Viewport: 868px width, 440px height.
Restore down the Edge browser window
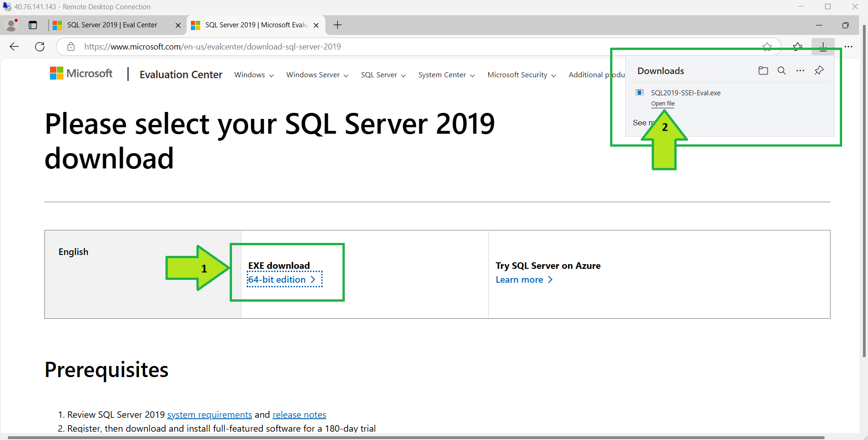(845, 25)
